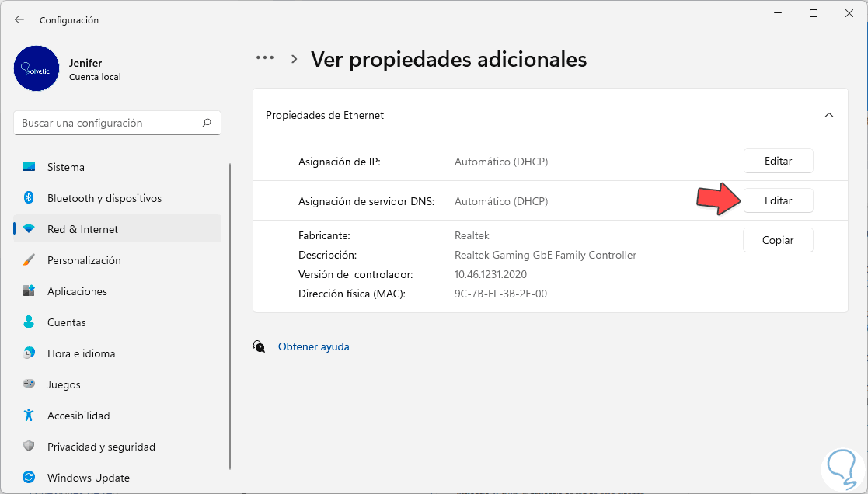Click the Privacidad y seguridad shield icon
868x494 pixels.
tap(29, 447)
